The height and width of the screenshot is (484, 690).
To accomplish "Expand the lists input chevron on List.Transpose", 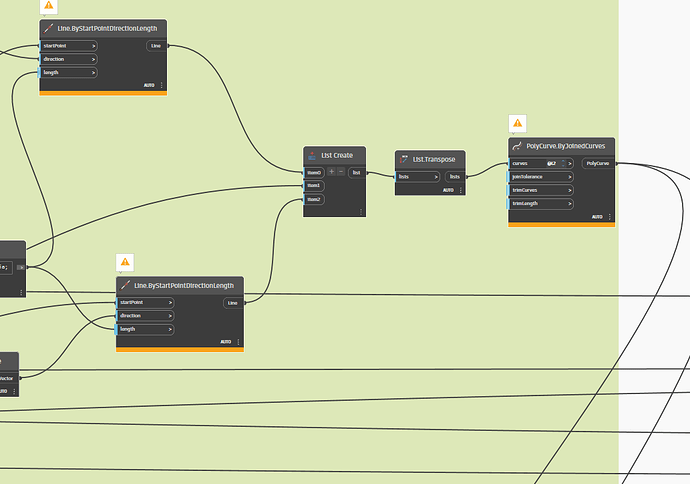I will pos(436,177).
